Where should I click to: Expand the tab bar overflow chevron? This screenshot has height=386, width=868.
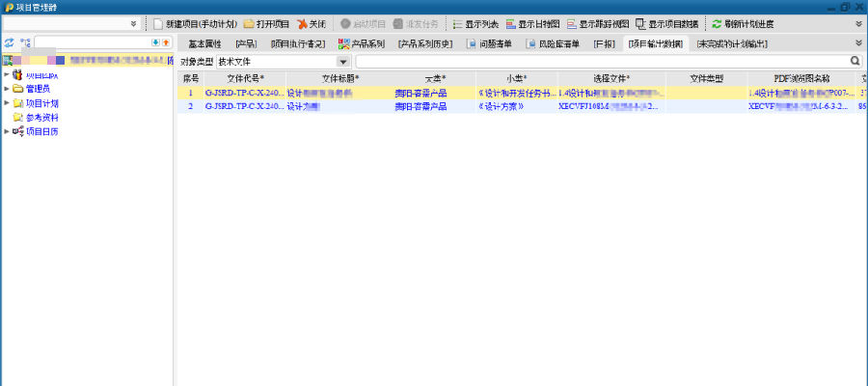click(x=858, y=43)
